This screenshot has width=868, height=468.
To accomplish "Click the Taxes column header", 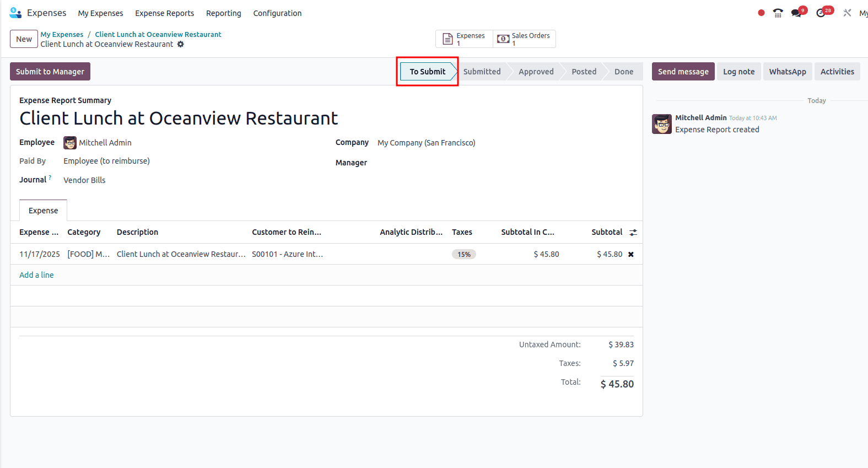I will (462, 232).
